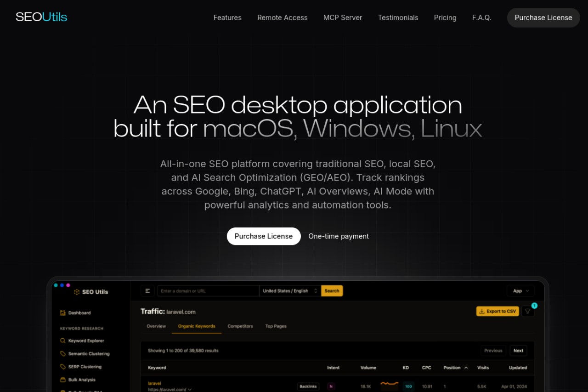Click the orange 'laravel' keyword link
The height and width of the screenshot is (392, 588).
tap(154, 383)
